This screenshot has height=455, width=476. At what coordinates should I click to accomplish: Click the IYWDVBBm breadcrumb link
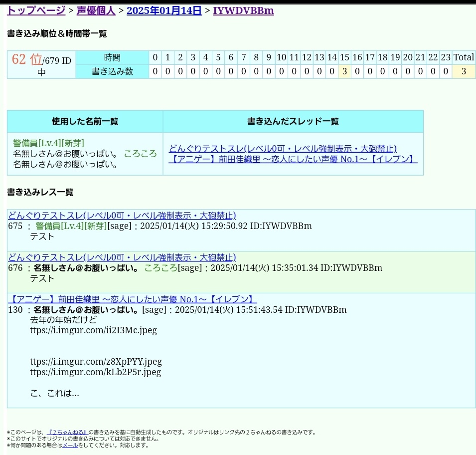pyautogui.click(x=243, y=10)
